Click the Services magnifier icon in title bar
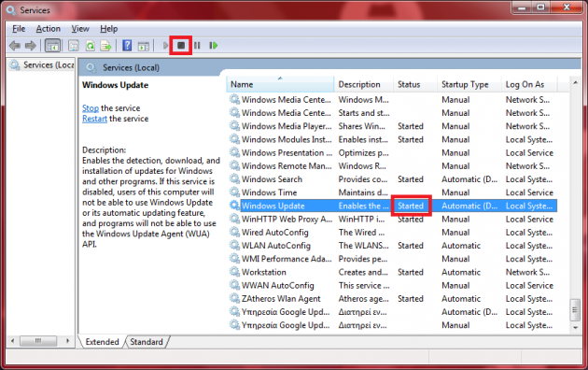This screenshot has height=370, width=588. pyautogui.click(x=11, y=10)
